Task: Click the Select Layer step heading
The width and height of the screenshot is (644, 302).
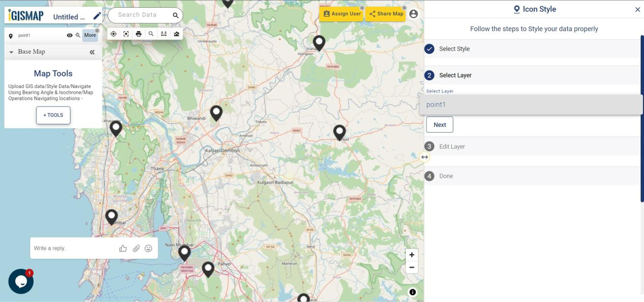Action: click(455, 75)
